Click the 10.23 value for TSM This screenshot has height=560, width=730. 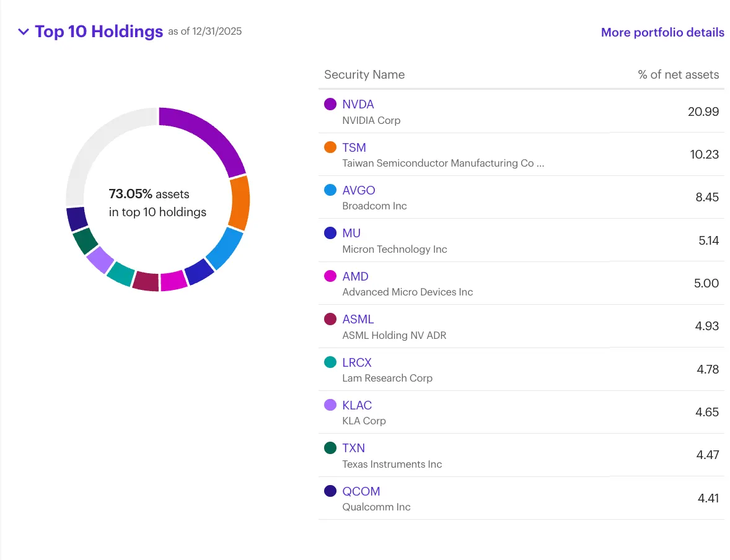point(705,154)
